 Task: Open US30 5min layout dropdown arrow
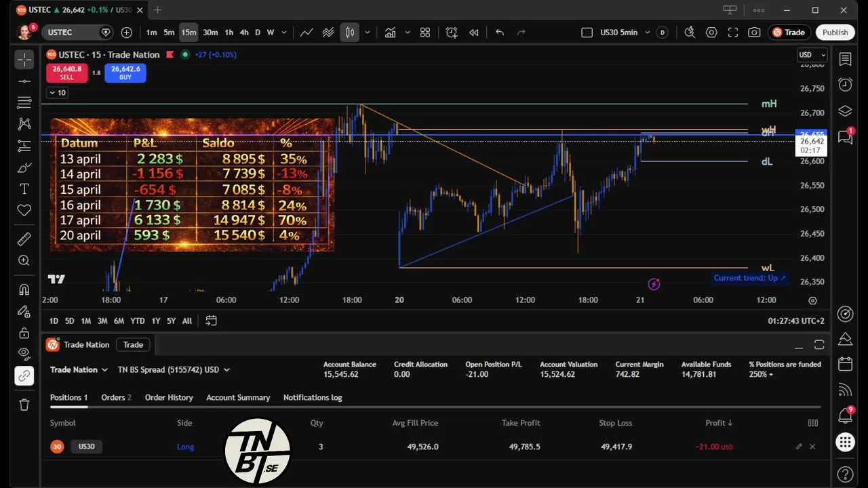pyautogui.click(x=648, y=33)
